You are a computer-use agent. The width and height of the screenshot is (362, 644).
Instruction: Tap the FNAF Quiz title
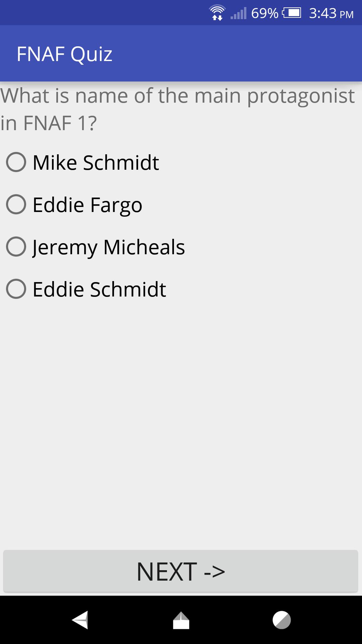pos(65,53)
